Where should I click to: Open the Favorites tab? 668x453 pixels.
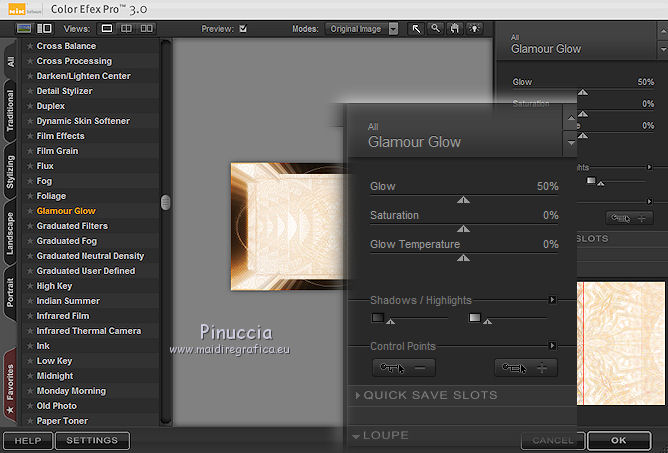coord(10,386)
